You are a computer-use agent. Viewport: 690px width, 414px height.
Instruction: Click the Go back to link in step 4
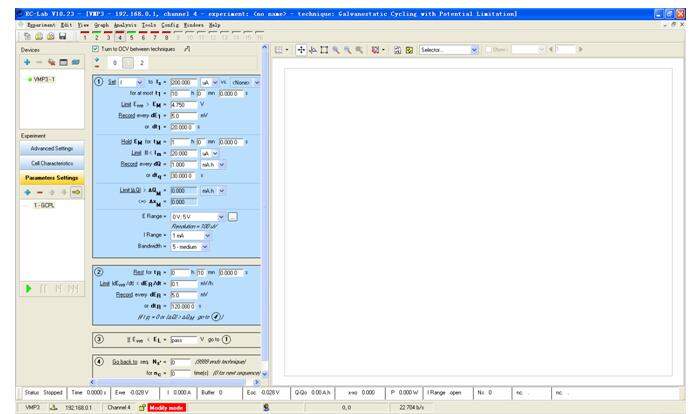click(125, 362)
